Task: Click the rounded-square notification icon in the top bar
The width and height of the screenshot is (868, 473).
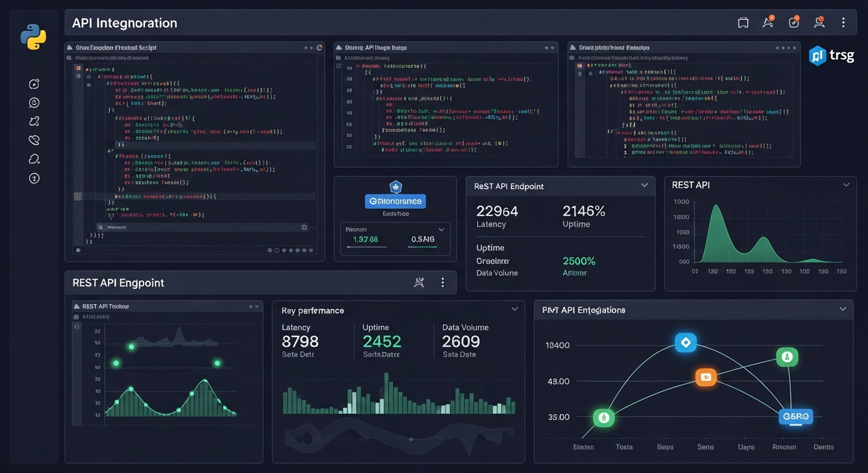Action: point(793,22)
